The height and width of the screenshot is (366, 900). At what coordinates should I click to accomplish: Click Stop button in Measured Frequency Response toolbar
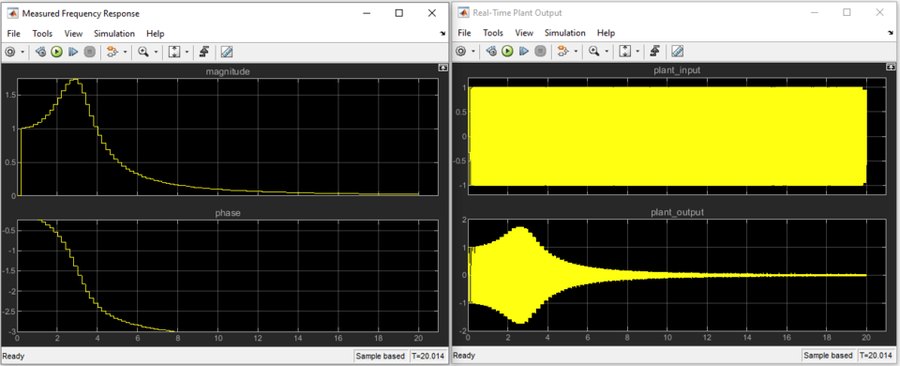coord(89,52)
